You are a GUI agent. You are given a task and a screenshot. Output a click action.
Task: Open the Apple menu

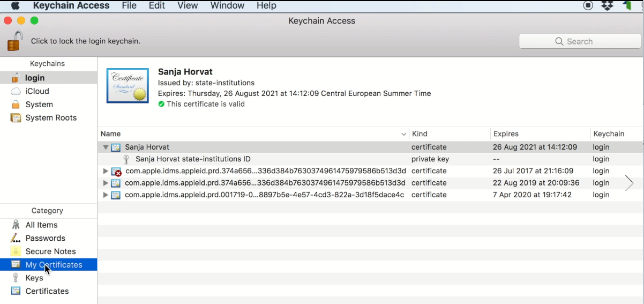pos(15,6)
